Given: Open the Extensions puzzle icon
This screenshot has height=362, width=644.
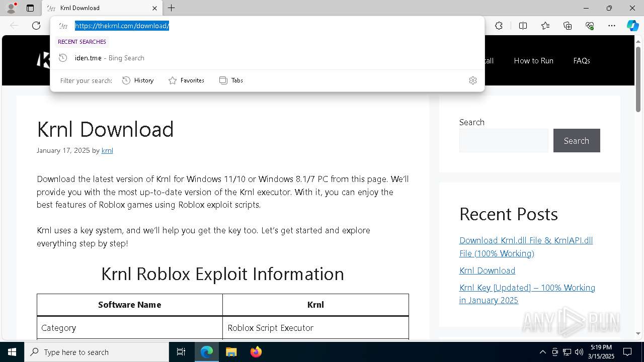Looking at the screenshot, I should coord(499,26).
